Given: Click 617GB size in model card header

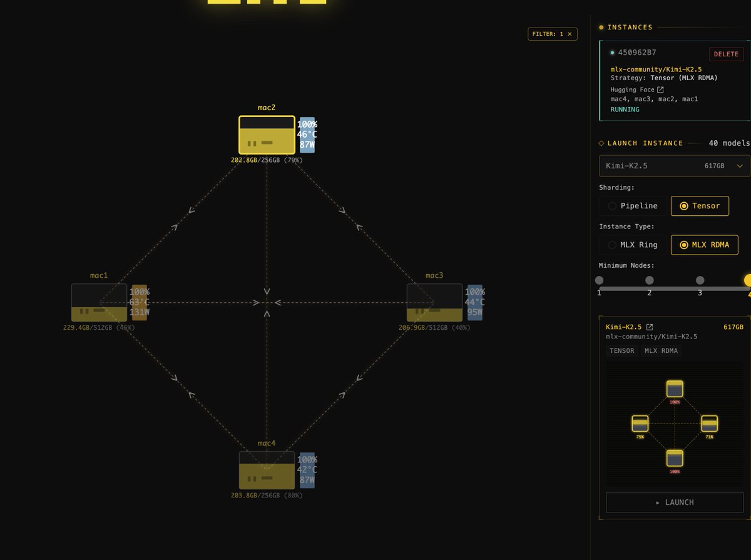Looking at the screenshot, I should click(733, 327).
